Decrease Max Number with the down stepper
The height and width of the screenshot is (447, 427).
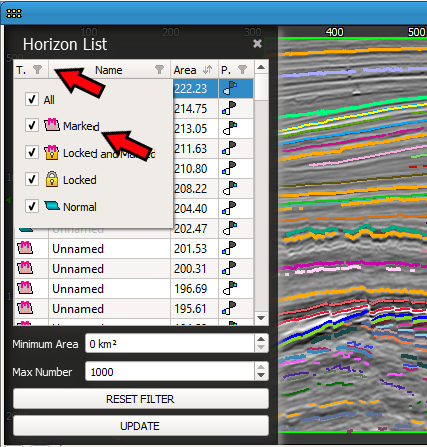tap(261, 376)
